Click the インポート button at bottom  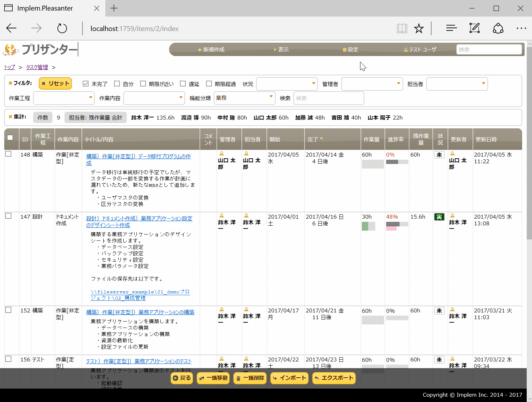[x=289, y=378]
